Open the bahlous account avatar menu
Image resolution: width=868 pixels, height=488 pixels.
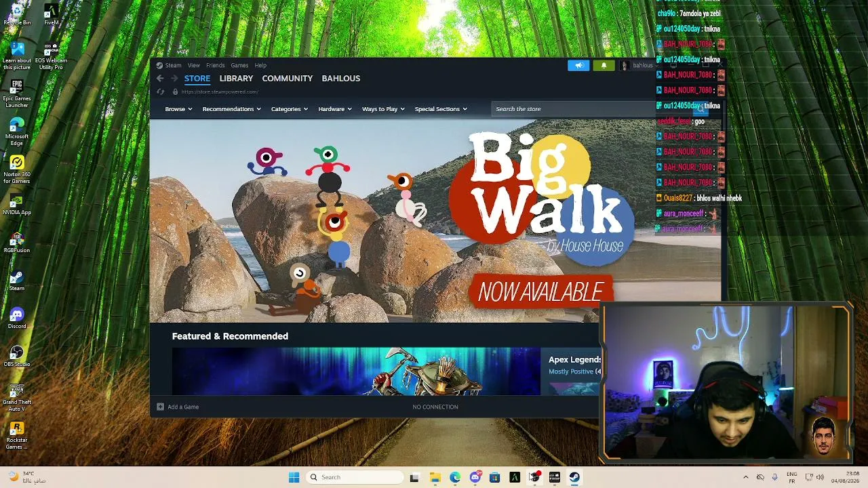pos(624,66)
